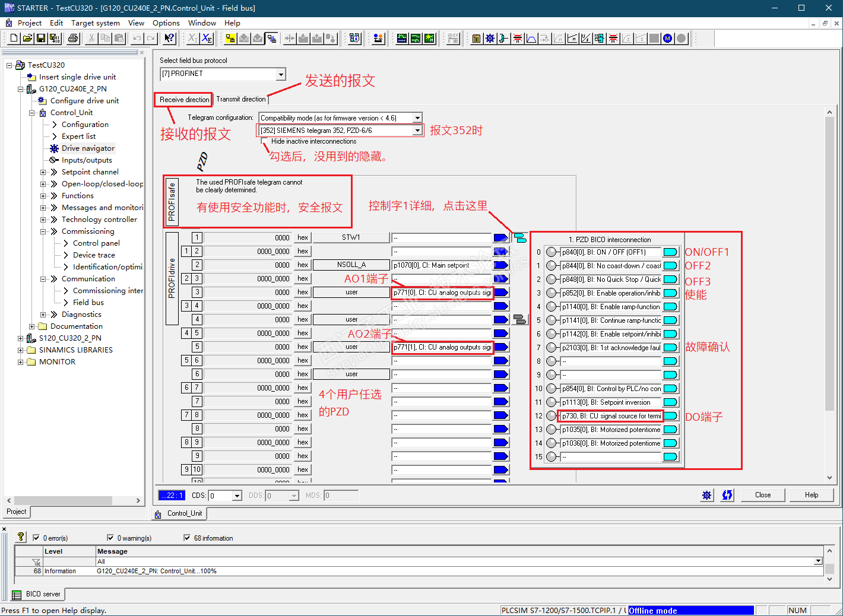The height and width of the screenshot is (616, 843).
Task: Open a project with the folder icon
Action: 27,39
